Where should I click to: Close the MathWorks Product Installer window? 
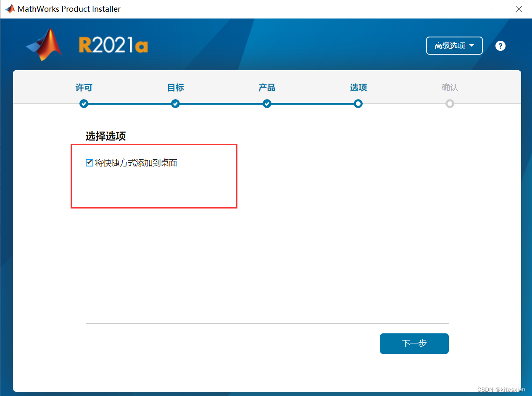pyautogui.click(x=519, y=9)
